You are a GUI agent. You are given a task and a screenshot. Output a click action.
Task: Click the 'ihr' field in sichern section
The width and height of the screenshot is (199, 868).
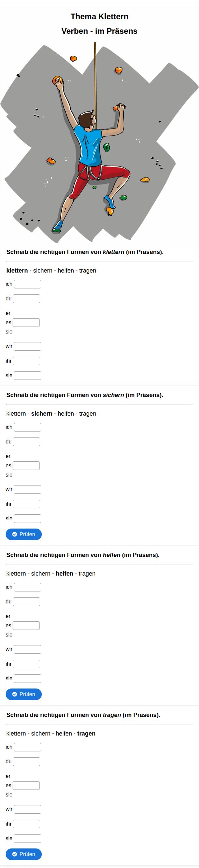[26, 504]
